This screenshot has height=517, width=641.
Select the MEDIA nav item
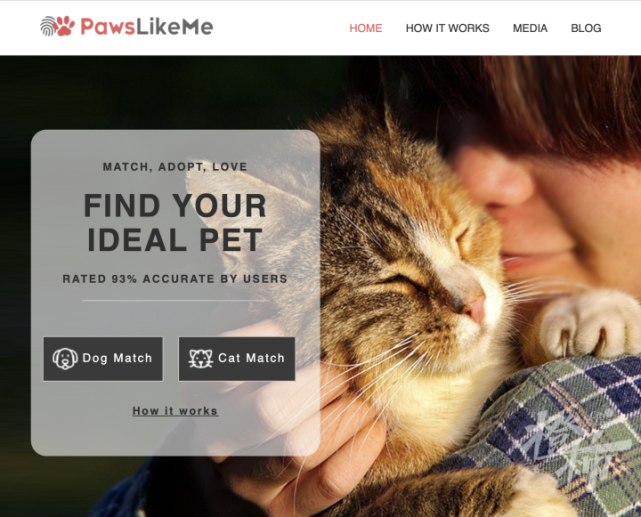point(530,28)
